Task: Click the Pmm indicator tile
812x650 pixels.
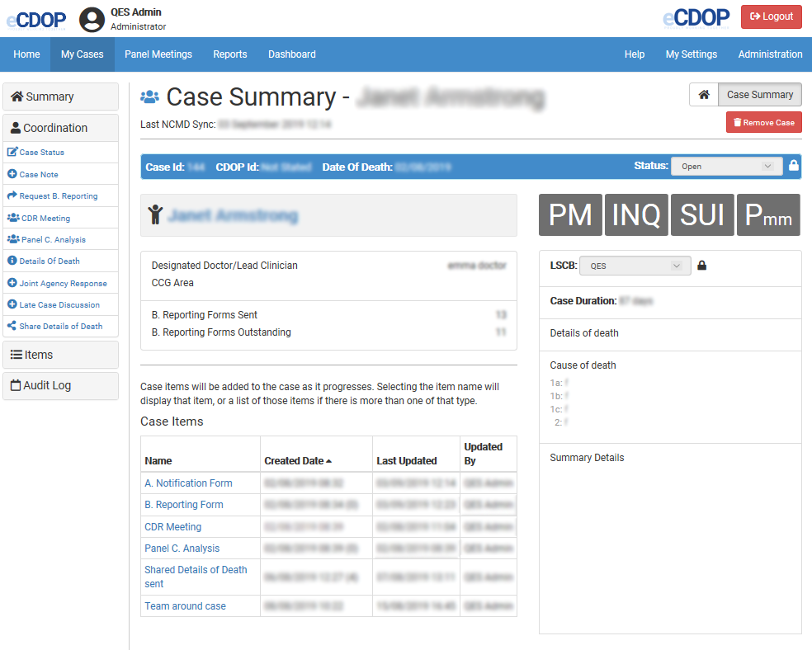Action: pyautogui.click(x=768, y=215)
